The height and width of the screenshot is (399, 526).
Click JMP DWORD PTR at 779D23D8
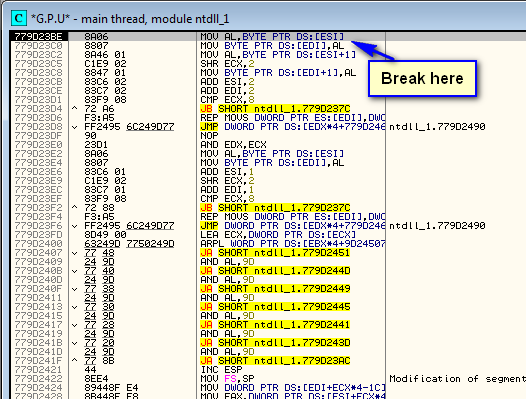(293, 127)
